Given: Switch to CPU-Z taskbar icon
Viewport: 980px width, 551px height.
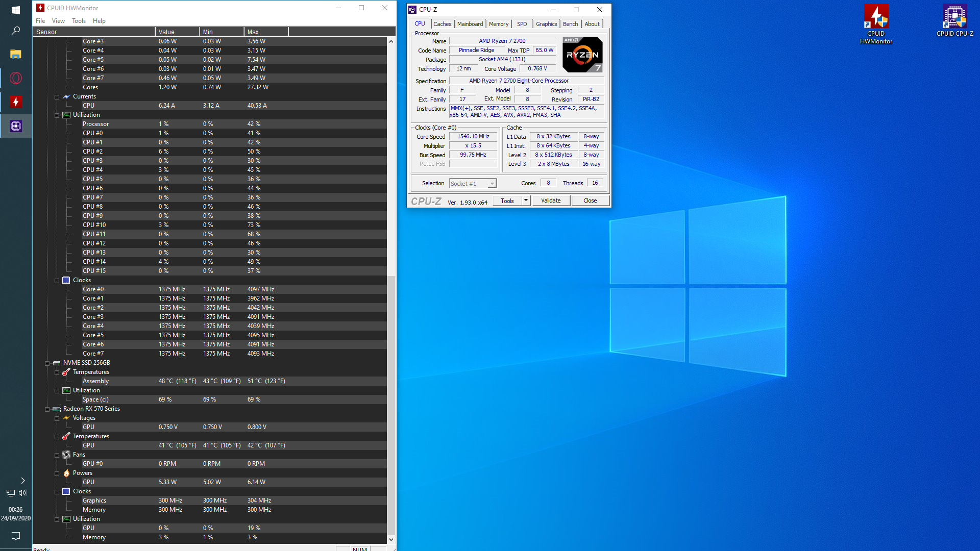Looking at the screenshot, I should 16,126.
